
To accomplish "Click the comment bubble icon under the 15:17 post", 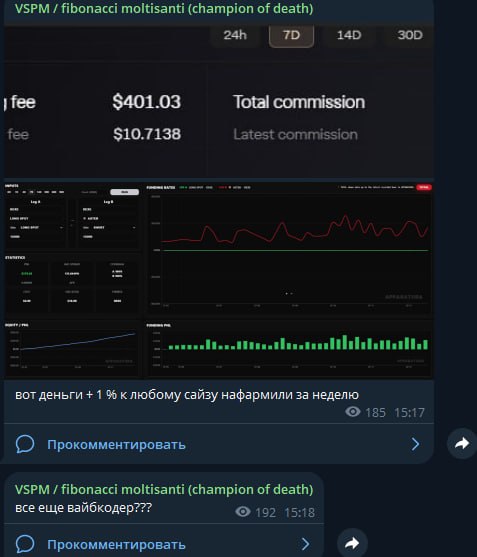I will tap(25, 444).
